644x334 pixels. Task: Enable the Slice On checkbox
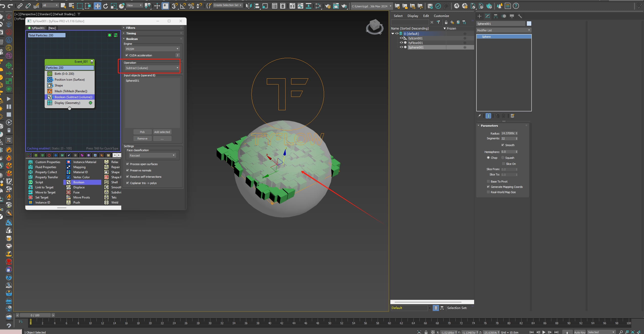[504, 164]
